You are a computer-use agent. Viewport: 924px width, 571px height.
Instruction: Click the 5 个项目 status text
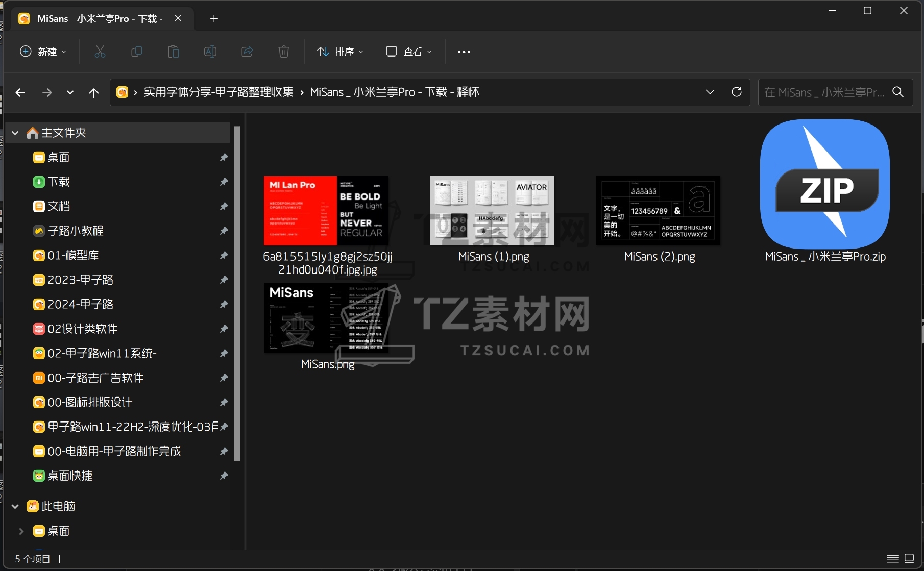(x=33, y=559)
